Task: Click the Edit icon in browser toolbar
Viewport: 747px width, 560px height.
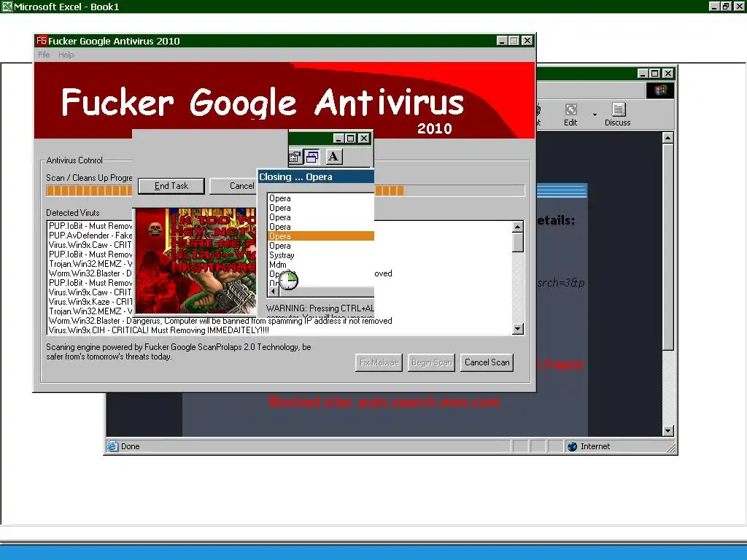Action: [570, 111]
